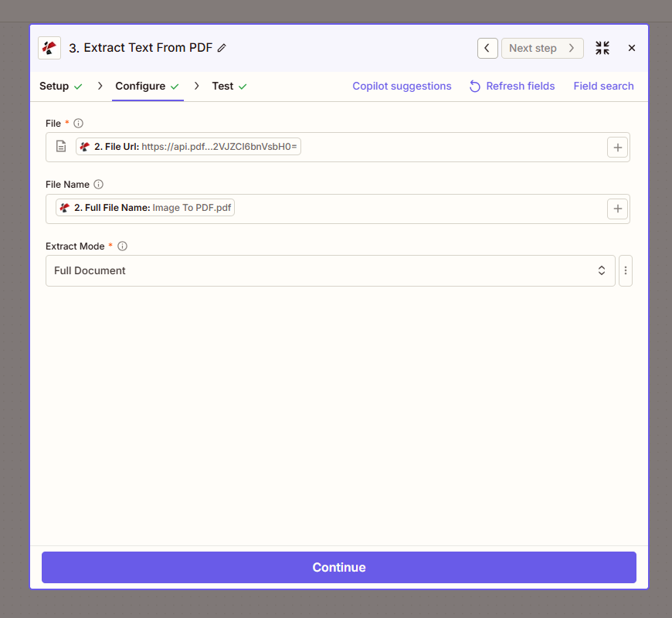Collapse the step editor panel
672x618 pixels.
pos(602,48)
